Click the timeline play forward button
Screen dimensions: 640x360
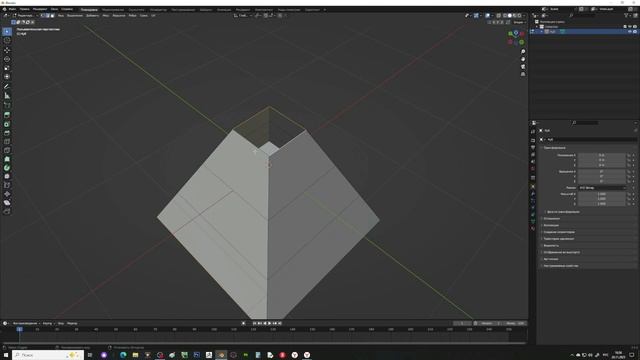coord(269,323)
